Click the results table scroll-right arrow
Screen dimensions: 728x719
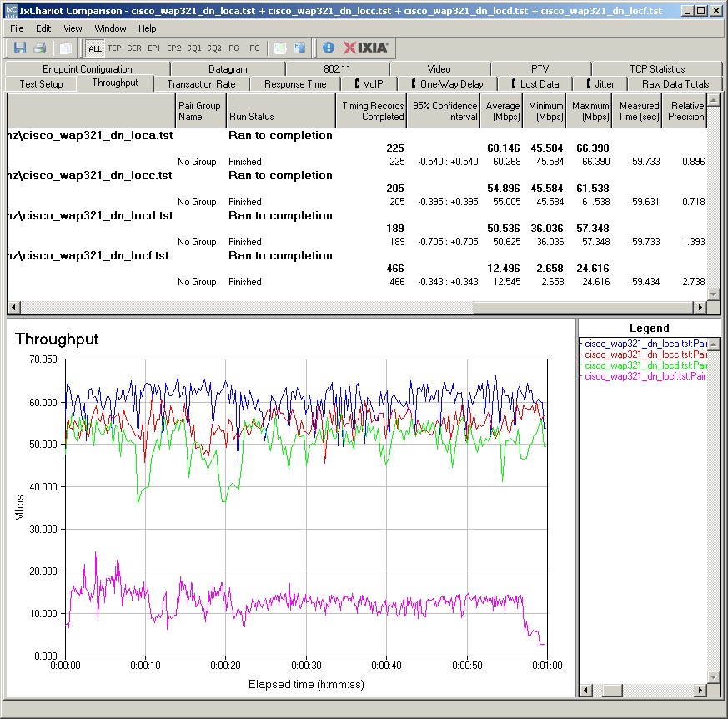pyautogui.click(x=700, y=307)
